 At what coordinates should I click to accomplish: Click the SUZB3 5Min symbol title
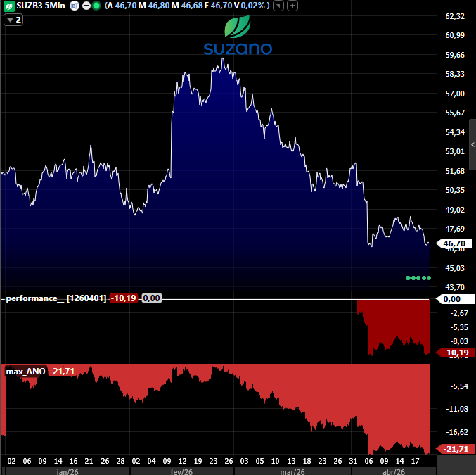[41, 6]
